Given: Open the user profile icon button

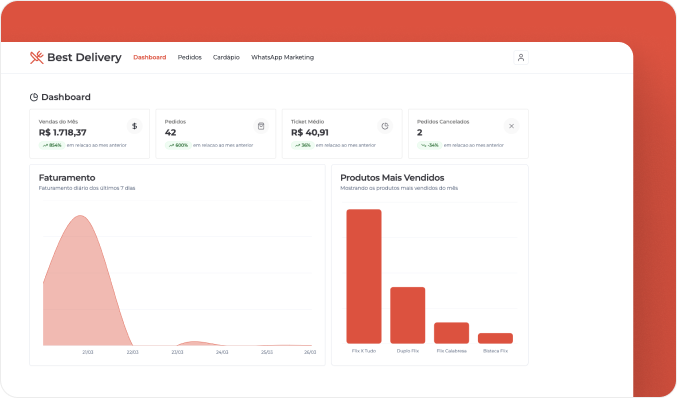Looking at the screenshot, I should tap(521, 57).
